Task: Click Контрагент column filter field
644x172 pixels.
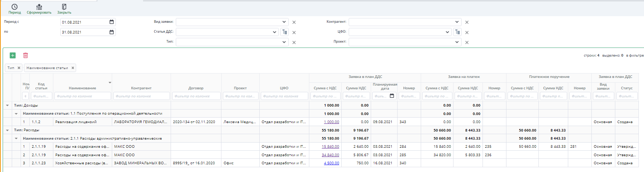Action: point(141,96)
